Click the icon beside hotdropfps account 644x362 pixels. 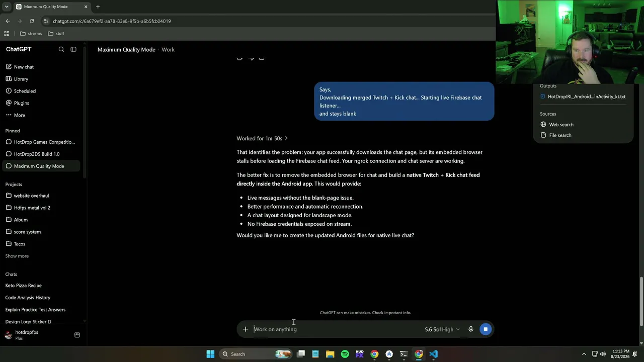(77, 335)
